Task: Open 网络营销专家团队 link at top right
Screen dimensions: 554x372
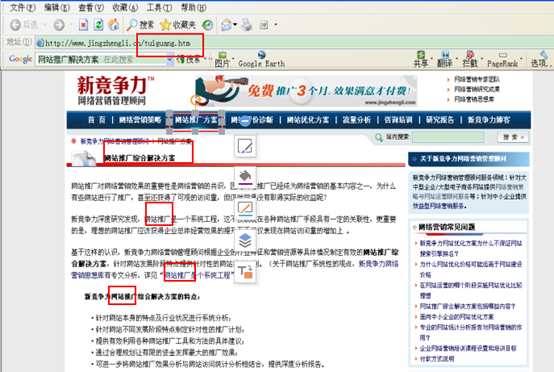Action: click(x=477, y=79)
